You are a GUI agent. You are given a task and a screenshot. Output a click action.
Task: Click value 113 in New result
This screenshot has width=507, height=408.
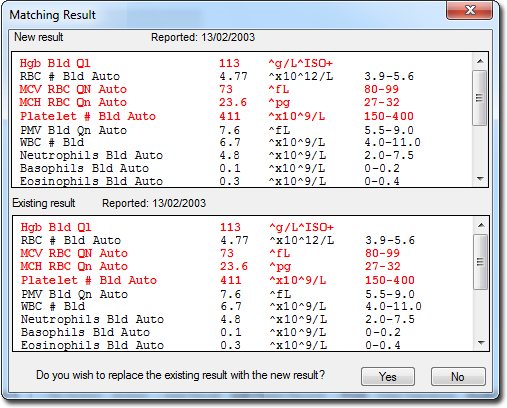tap(229, 63)
